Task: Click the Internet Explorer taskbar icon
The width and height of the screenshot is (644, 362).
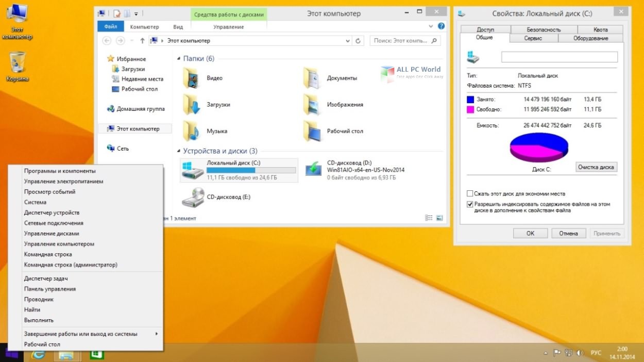Action: tap(39, 354)
